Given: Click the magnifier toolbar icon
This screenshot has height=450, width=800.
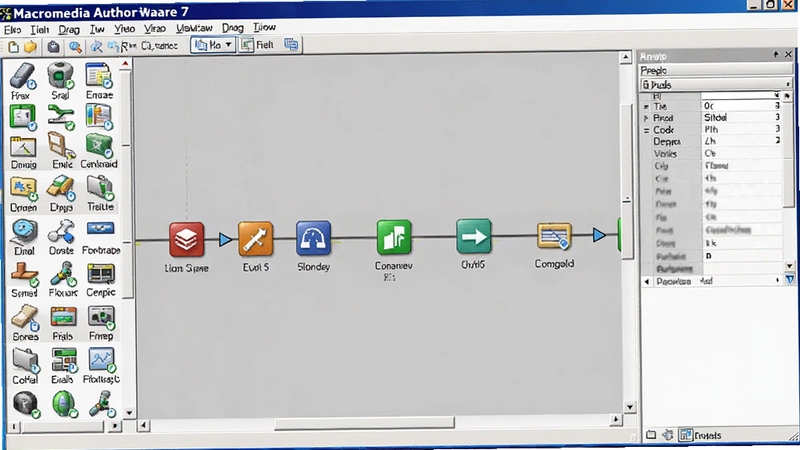Looking at the screenshot, I should coord(76,46).
